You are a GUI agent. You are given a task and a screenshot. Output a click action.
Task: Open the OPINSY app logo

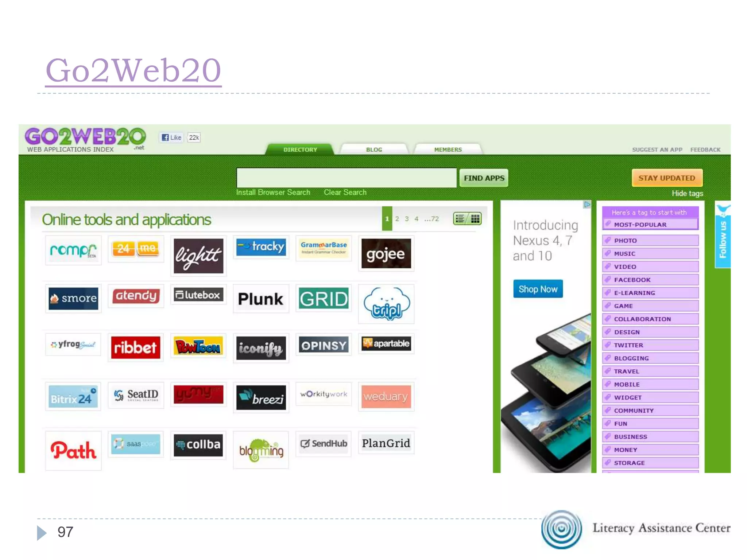pos(324,345)
